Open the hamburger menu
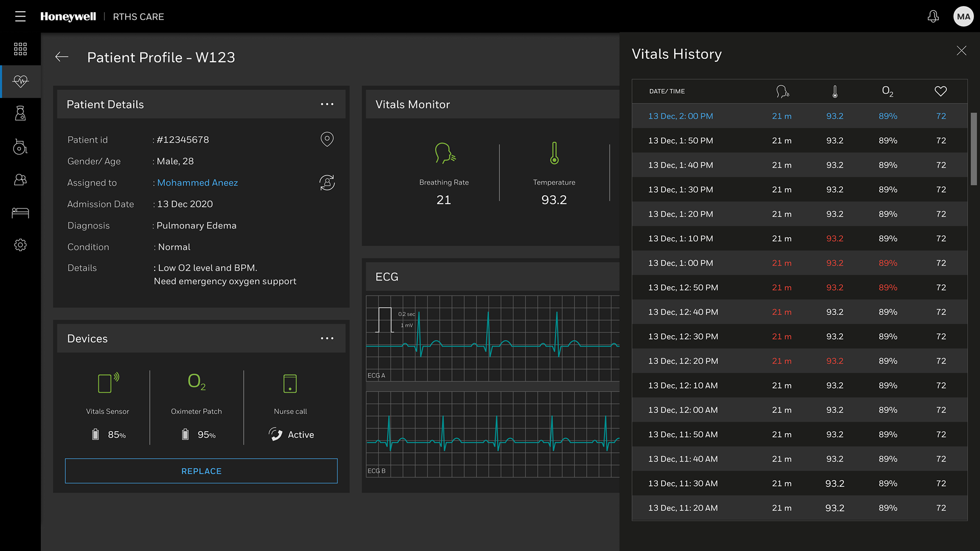Screen dimensions: 980x551 (x=20, y=16)
